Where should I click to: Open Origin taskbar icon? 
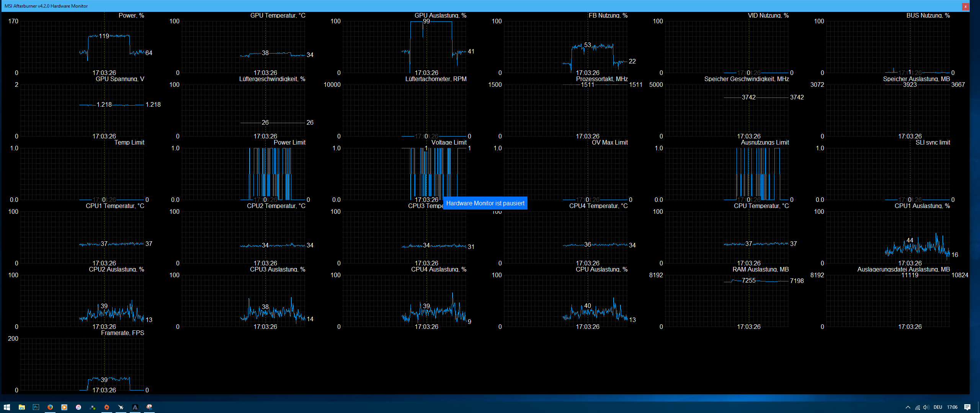click(107, 407)
